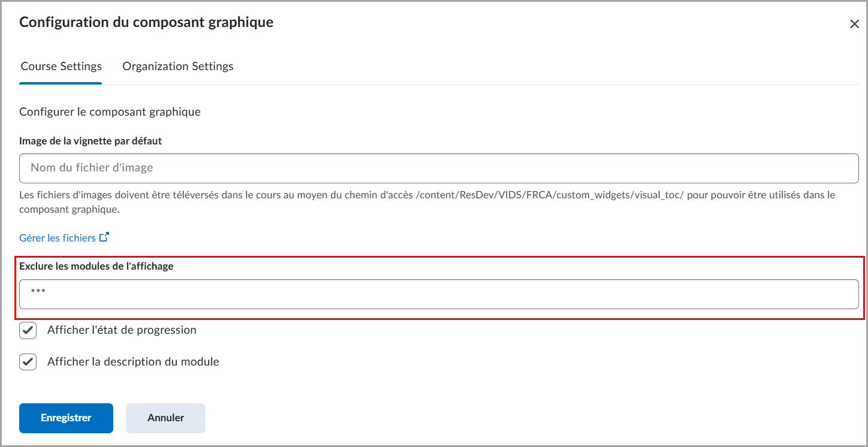The width and height of the screenshot is (868, 447).
Task: Click the external link icon beside Gérer les fichiers
Action: (105, 237)
